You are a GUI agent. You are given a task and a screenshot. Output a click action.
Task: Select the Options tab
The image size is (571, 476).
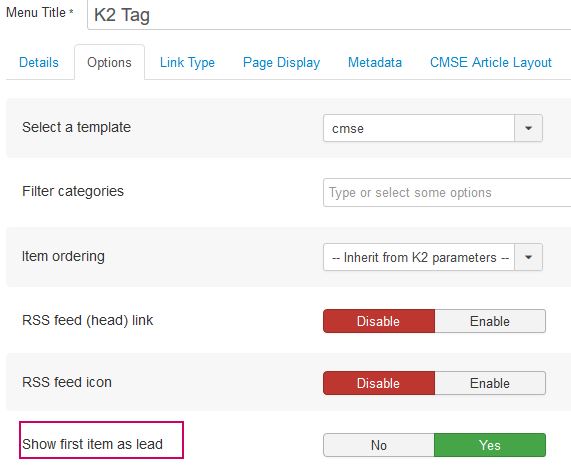pos(109,62)
